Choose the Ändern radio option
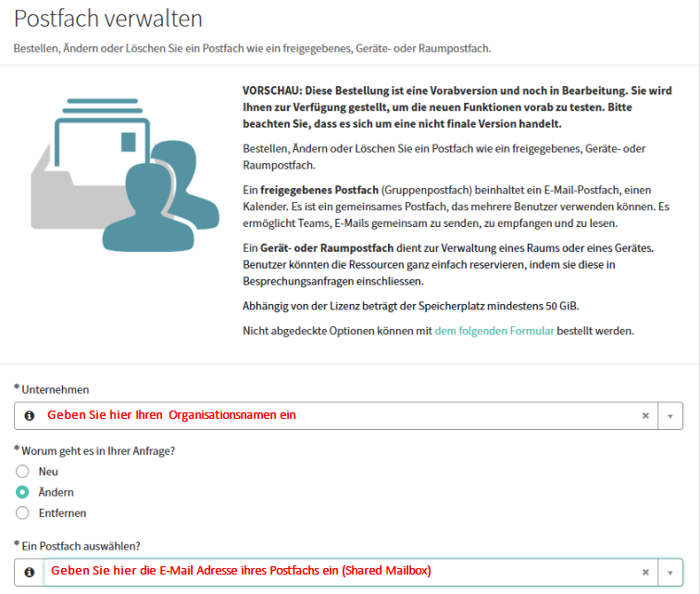 [x=23, y=492]
